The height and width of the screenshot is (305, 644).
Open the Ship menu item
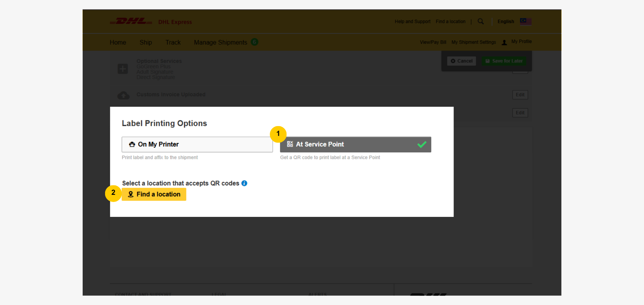(x=146, y=42)
